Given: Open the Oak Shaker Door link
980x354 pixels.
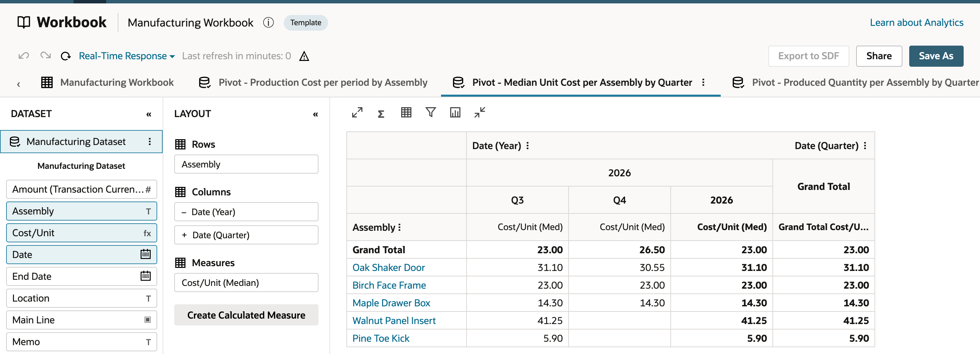Looking at the screenshot, I should [388, 268].
